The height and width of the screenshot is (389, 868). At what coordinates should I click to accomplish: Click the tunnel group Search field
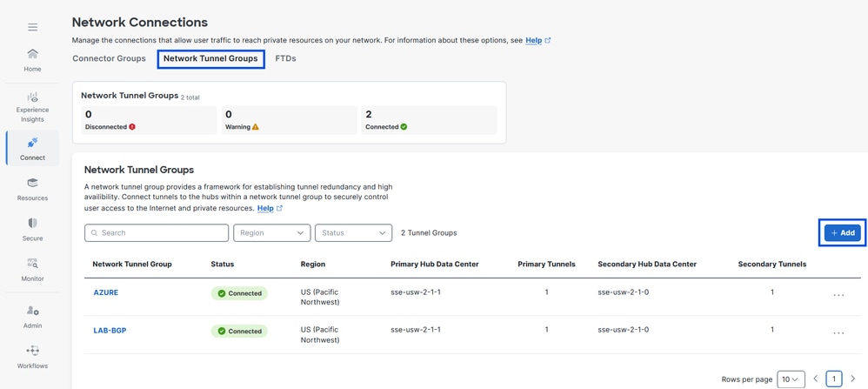(x=157, y=233)
